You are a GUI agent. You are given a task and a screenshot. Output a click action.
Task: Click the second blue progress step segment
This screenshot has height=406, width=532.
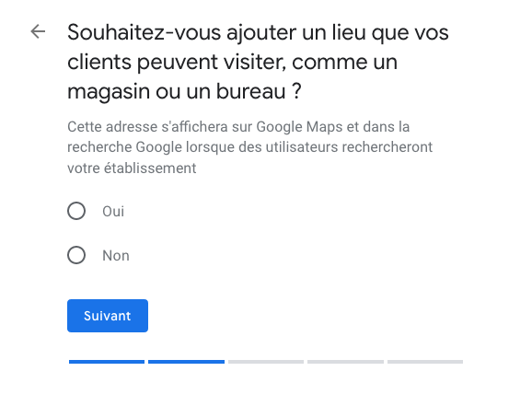(x=186, y=362)
